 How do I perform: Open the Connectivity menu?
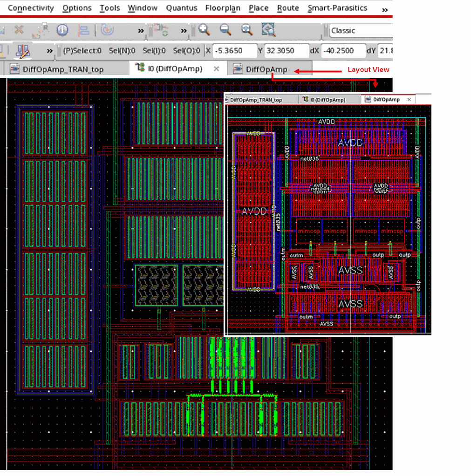[x=31, y=8]
